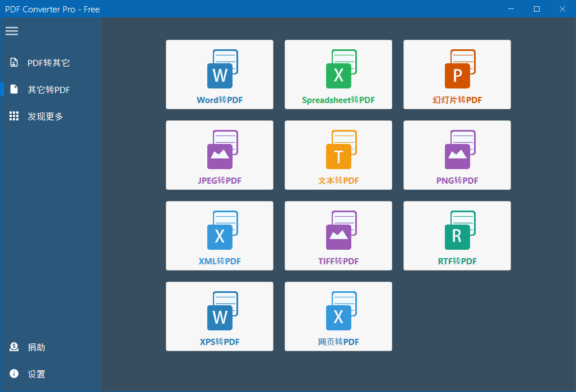Image resolution: width=576 pixels, height=392 pixels.
Task: Select the PNG转PDF image icon
Action: click(460, 150)
